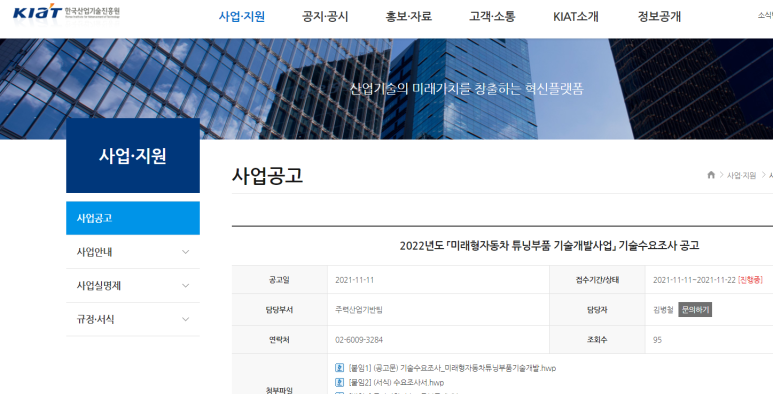This screenshot has height=394, width=773.
Task: Open 규정·서식 sidebar item
Action: coord(133,320)
